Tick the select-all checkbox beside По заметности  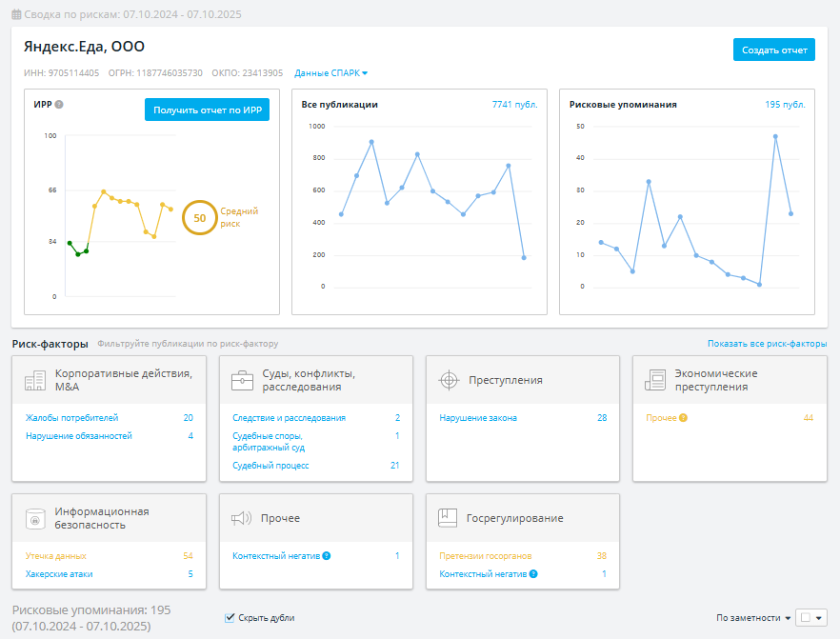pyautogui.click(x=805, y=618)
